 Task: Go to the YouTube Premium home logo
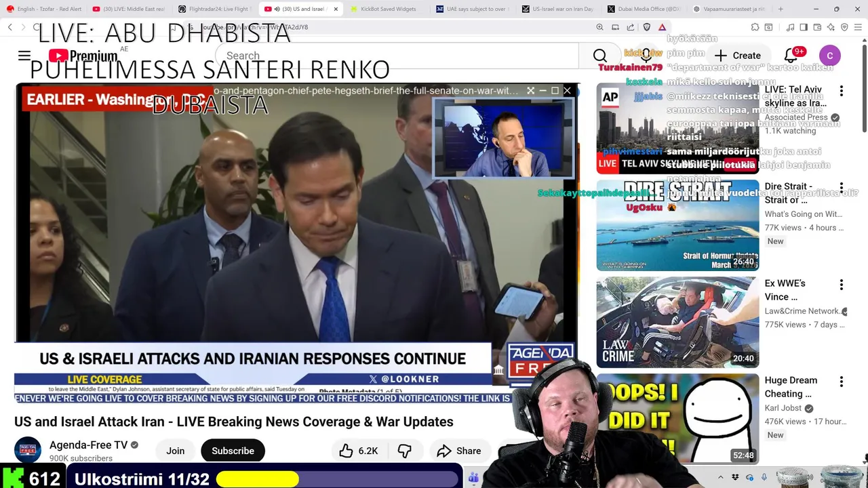tap(83, 56)
